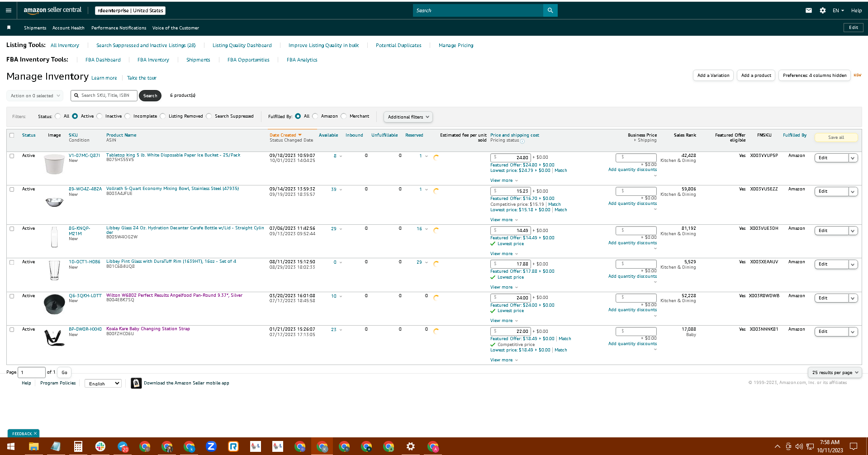This screenshot has height=455, width=868.
Task: Select the Search Suppressed status filter
Action: coord(209,116)
